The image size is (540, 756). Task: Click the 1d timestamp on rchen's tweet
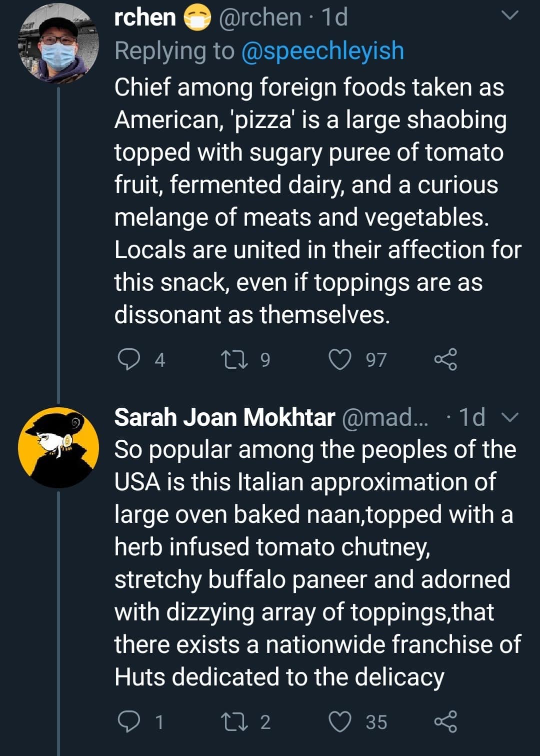[334, 18]
